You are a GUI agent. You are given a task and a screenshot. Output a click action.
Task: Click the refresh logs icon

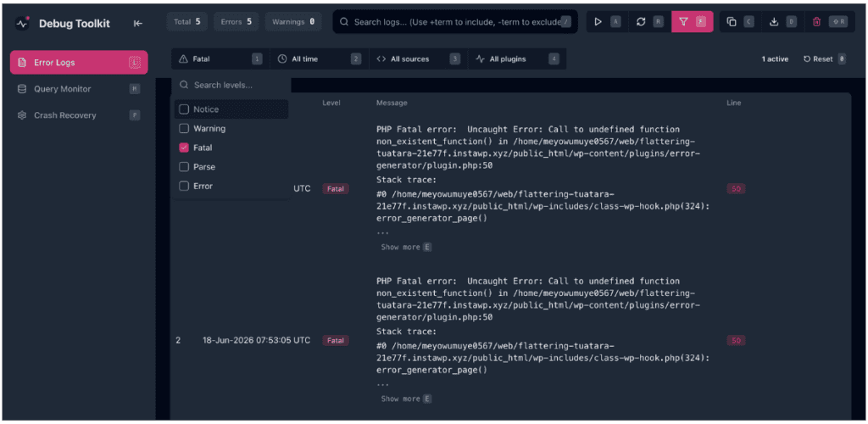click(x=641, y=21)
